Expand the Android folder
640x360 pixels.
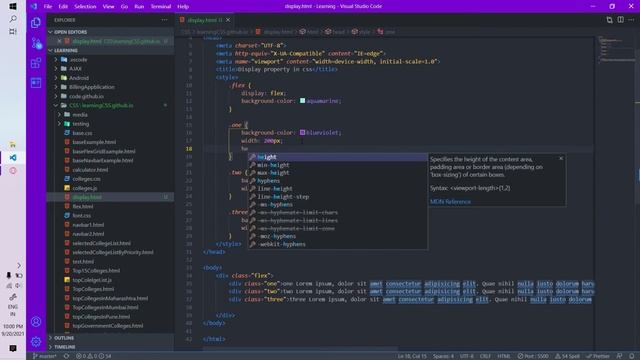78,78
